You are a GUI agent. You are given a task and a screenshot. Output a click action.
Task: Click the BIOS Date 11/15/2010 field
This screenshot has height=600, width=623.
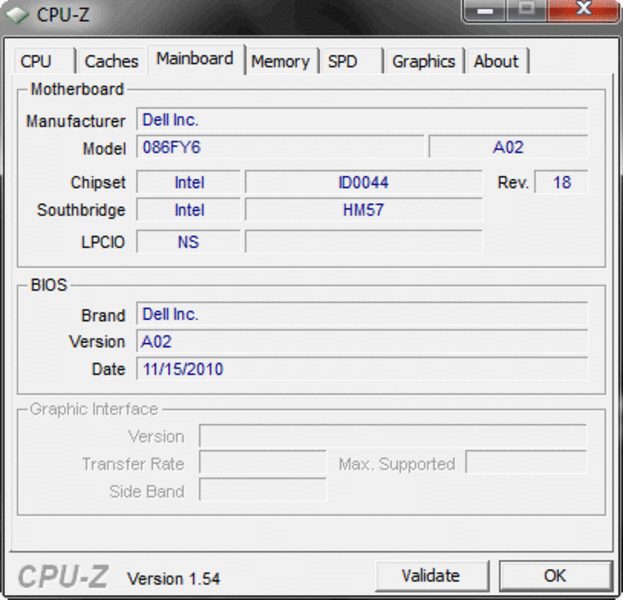pyautogui.click(x=362, y=368)
